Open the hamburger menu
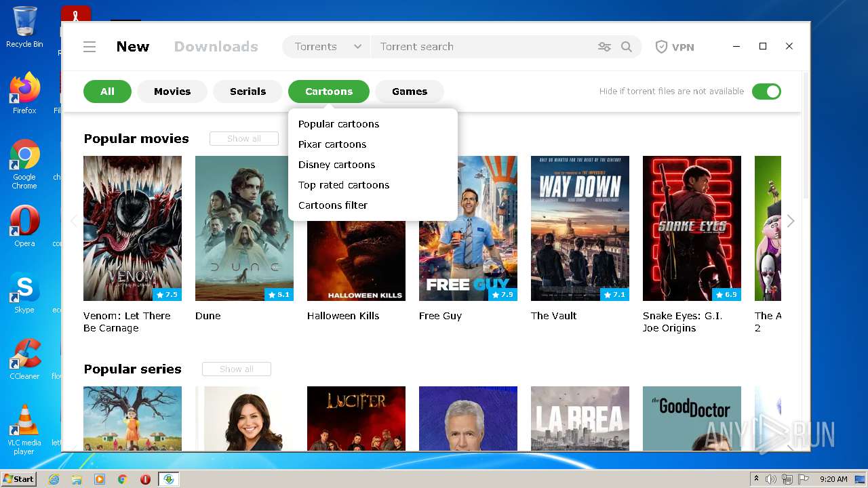 [90, 47]
